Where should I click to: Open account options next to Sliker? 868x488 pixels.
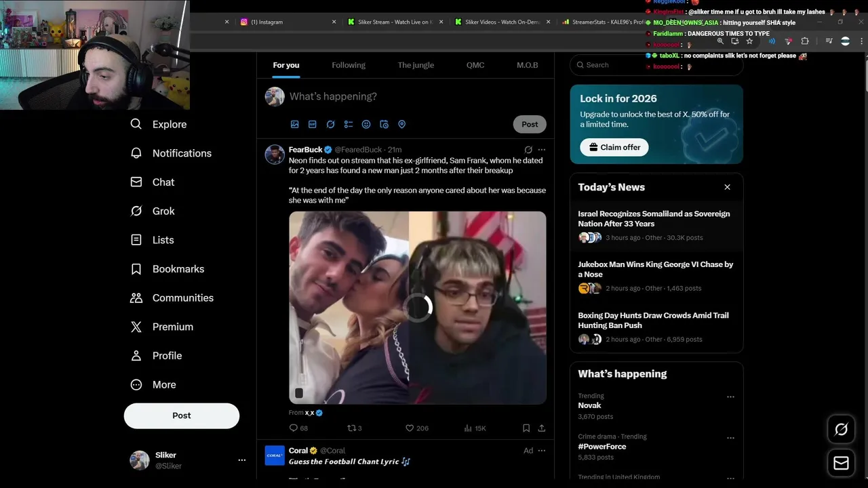(x=241, y=460)
